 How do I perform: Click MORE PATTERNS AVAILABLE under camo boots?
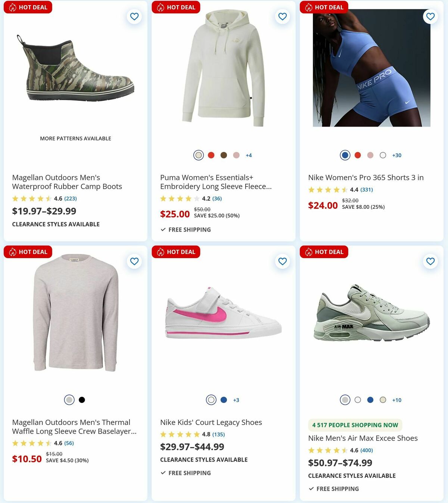pos(75,138)
